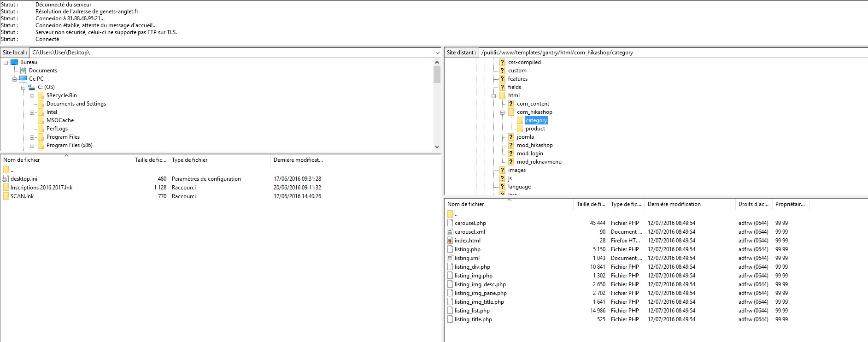This screenshot has width=868, height=342.
Task: Sort local files by Type de fichier
Action: (x=189, y=160)
